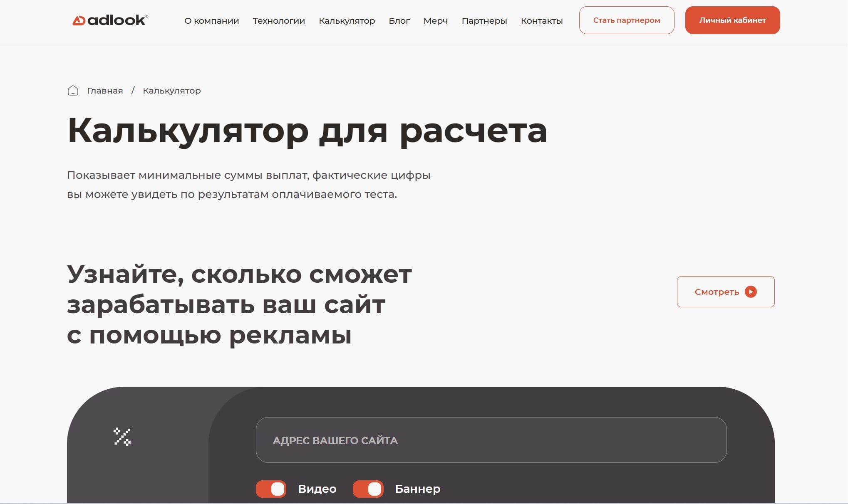Navigate to the Мерч page

pyautogui.click(x=435, y=21)
